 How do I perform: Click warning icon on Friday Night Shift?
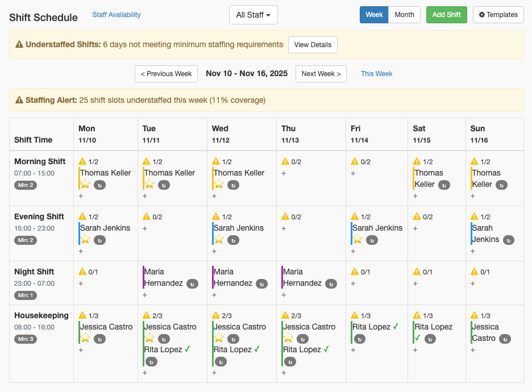pos(355,272)
